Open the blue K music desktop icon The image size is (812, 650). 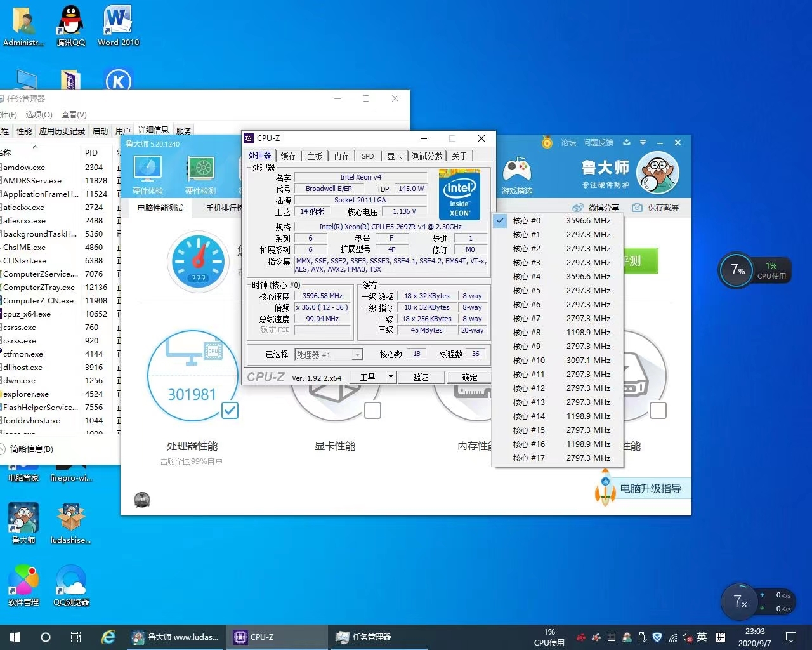pos(118,81)
